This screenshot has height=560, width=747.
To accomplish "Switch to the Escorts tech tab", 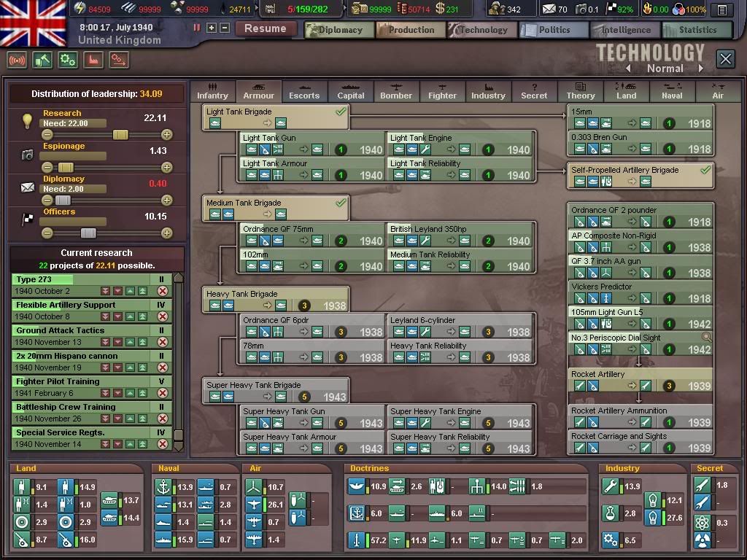I will (304, 91).
